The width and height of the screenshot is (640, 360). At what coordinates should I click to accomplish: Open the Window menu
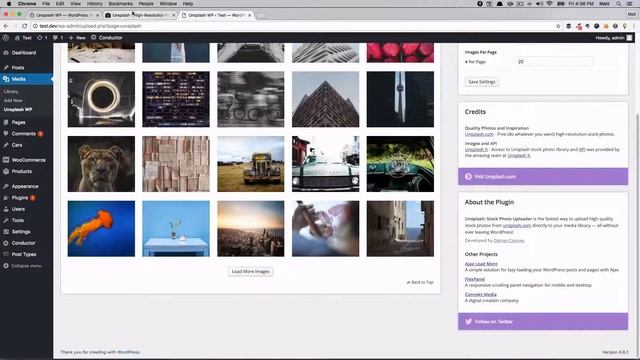168,4
